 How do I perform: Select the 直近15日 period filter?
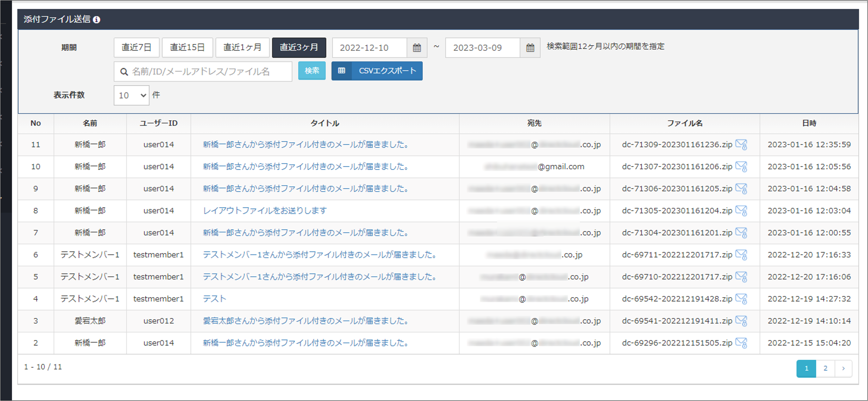187,47
